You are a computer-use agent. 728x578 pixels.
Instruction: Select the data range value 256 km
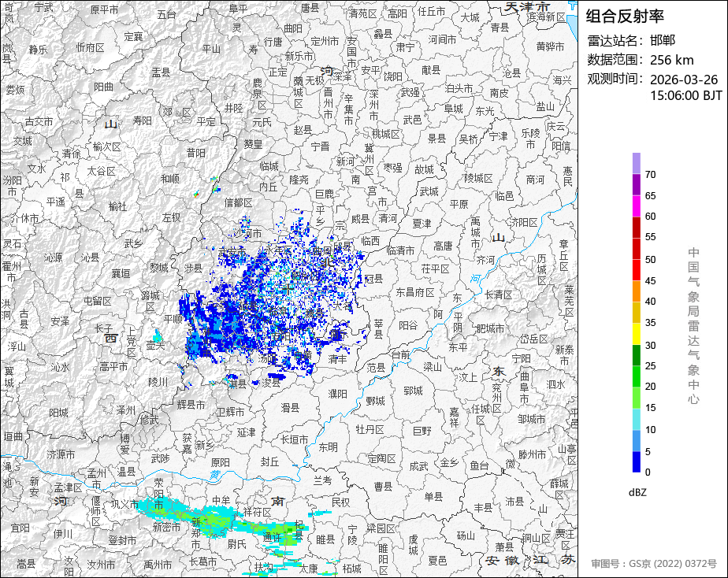(672, 60)
